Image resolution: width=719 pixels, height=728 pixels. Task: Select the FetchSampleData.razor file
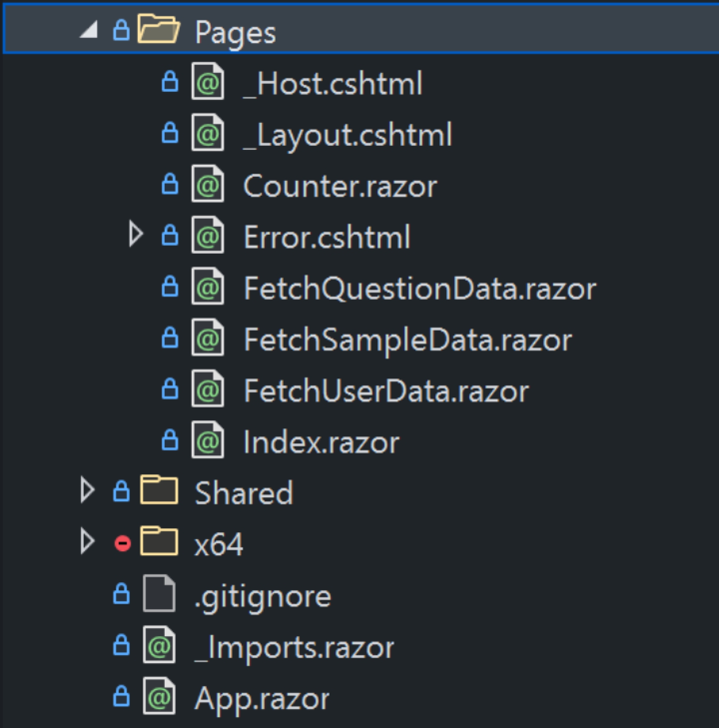coord(408,340)
